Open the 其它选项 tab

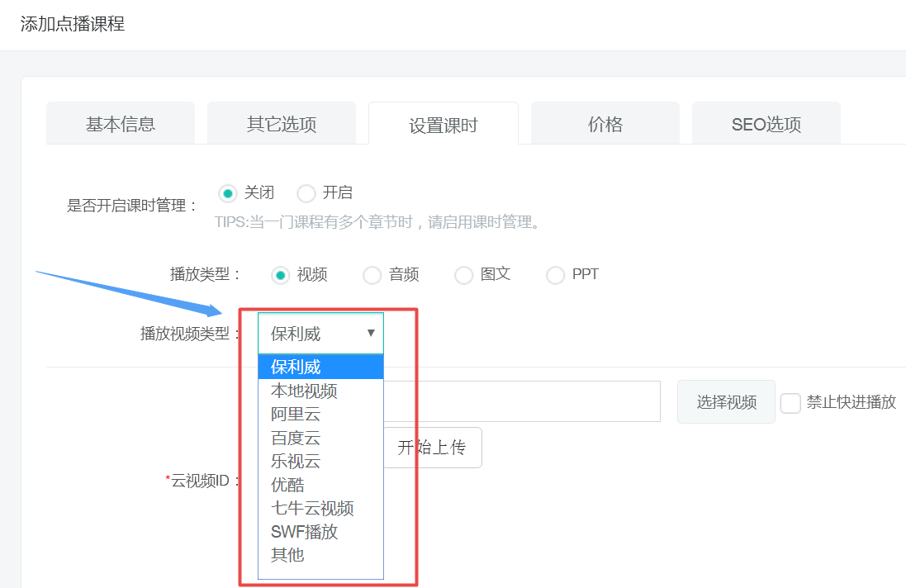(x=281, y=125)
